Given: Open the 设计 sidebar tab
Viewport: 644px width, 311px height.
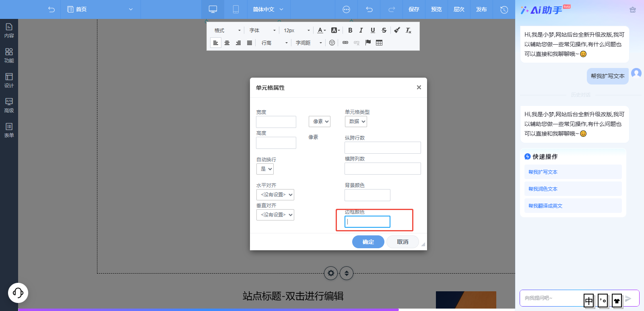Looking at the screenshot, I should (x=9, y=80).
